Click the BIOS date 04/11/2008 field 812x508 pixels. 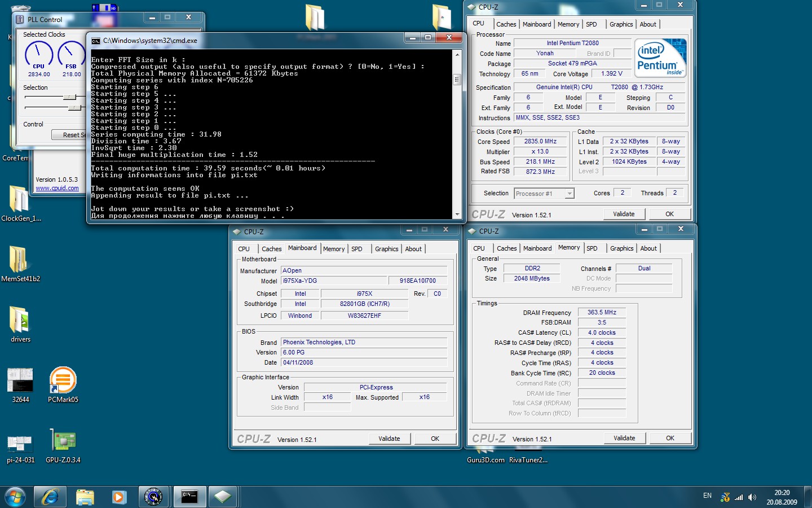(x=364, y=363)
